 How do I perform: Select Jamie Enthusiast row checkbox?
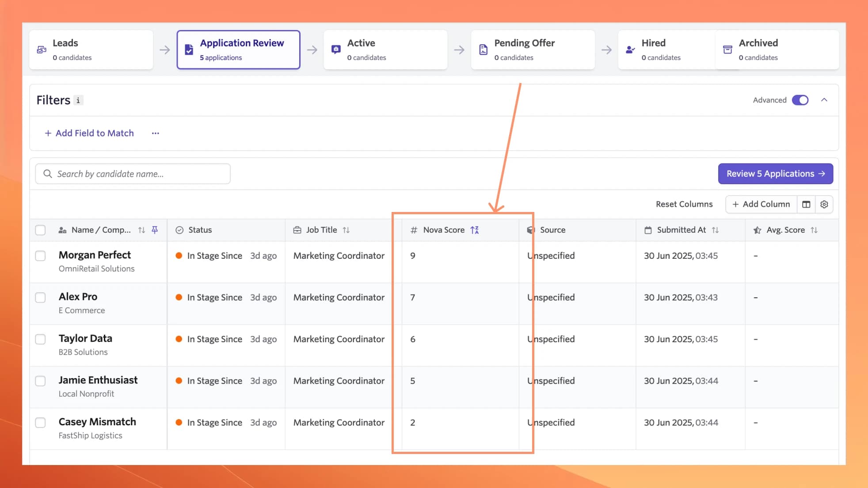[40, 381]
